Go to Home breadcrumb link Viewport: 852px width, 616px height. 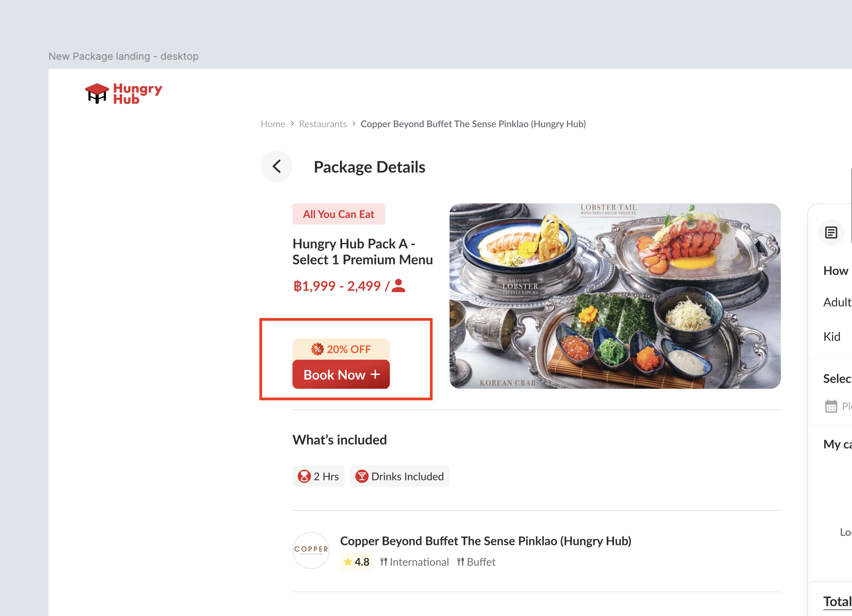coord(273,124)
